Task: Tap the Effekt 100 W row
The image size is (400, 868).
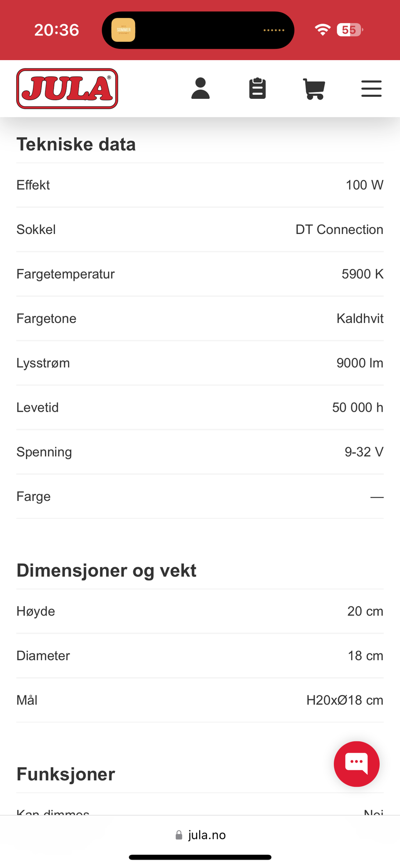Action: click(x=200, y=185)
